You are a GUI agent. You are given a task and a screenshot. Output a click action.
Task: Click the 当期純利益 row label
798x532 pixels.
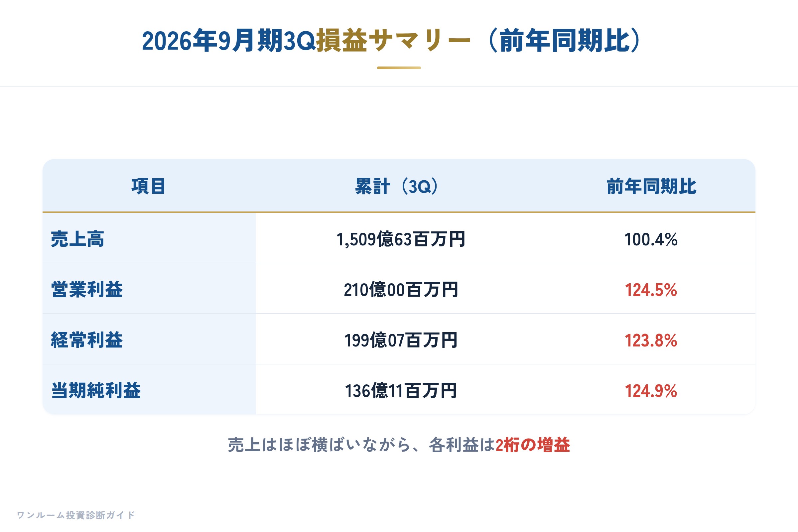click(x=96, y=390)
